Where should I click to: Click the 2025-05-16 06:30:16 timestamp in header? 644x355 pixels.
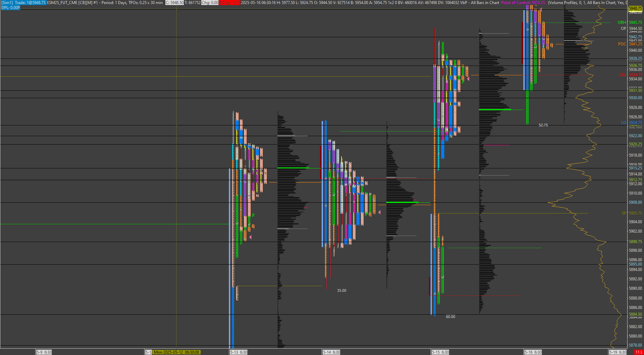coord(258,3)
